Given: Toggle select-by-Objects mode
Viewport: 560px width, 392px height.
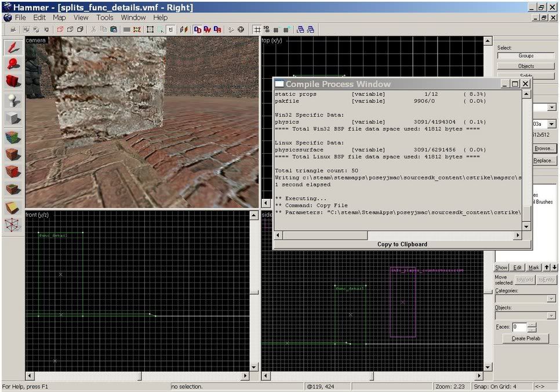Looking at the screenshot, I should (526, 66).
